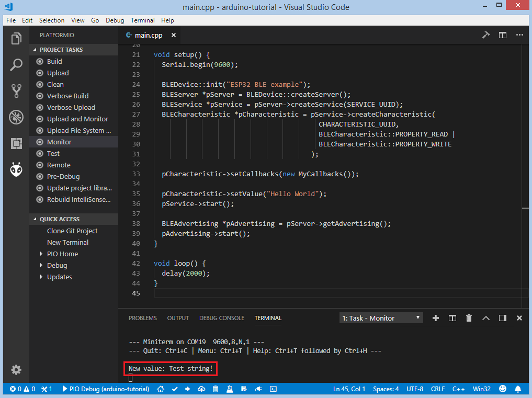Open the Search view in the activity bar
This screenshot has width=532, height=398.
16,65
